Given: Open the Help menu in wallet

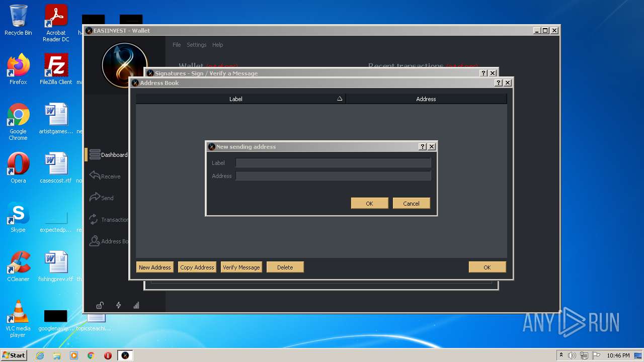Looking at the screenshot, I should pyautogui.click(x=217, y=45).
